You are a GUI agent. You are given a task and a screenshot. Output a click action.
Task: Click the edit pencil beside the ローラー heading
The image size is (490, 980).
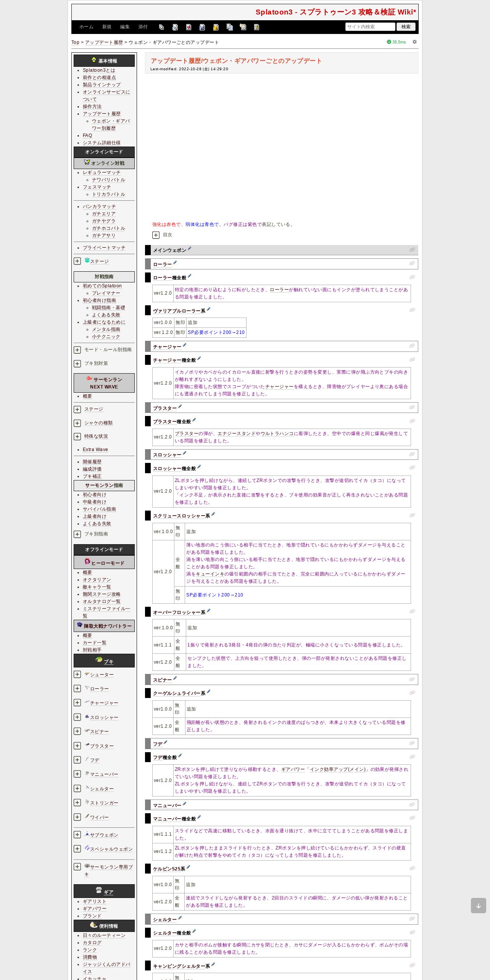pos(175,263)
